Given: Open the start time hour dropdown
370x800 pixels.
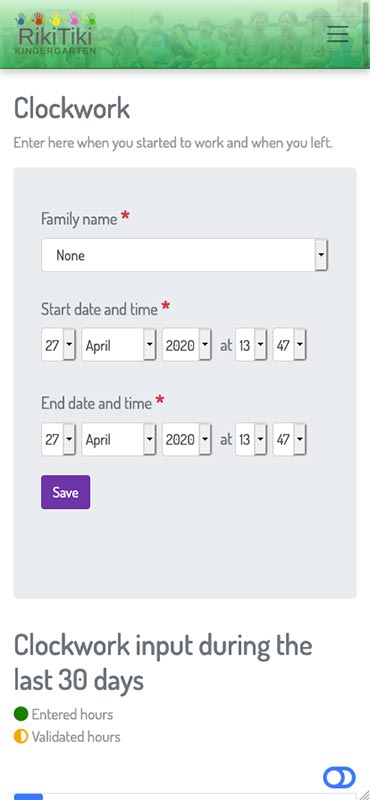Looking at the screenshot, I should 251,345.
